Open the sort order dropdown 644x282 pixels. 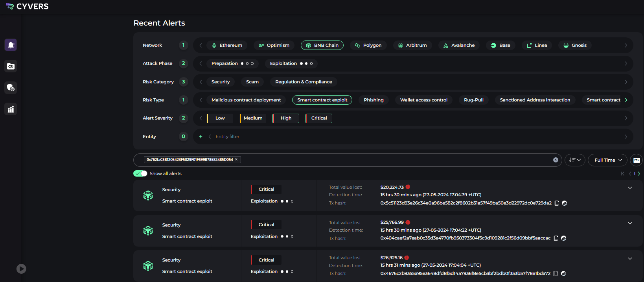click(574, 160)
